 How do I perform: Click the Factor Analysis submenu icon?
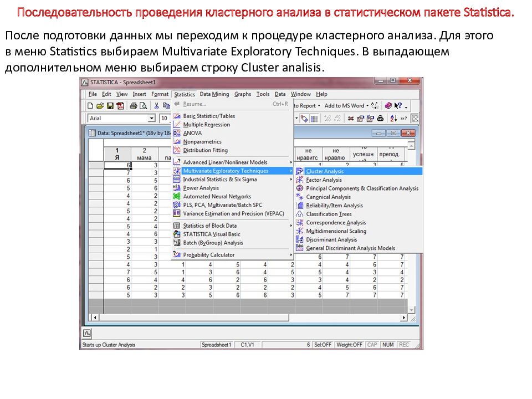(x=300, y=180)
